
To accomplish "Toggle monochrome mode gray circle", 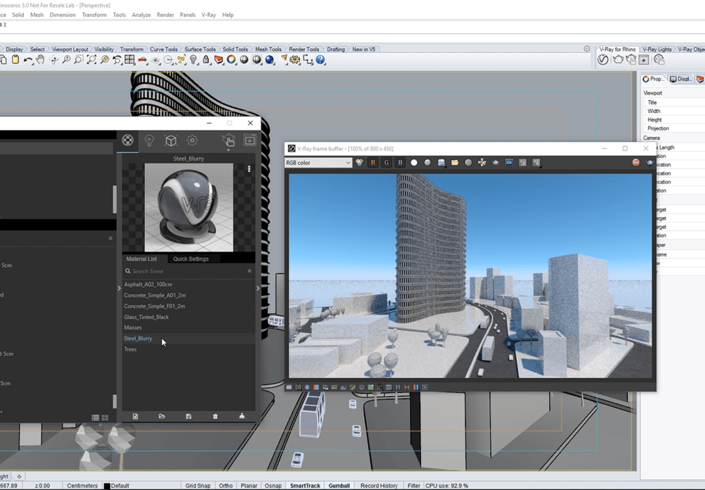I will coord(428,163).
